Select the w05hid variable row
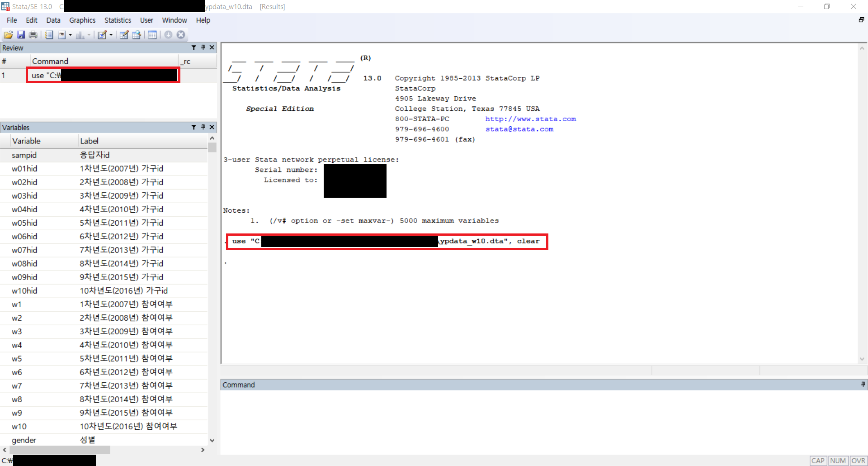 pos(104,223)
